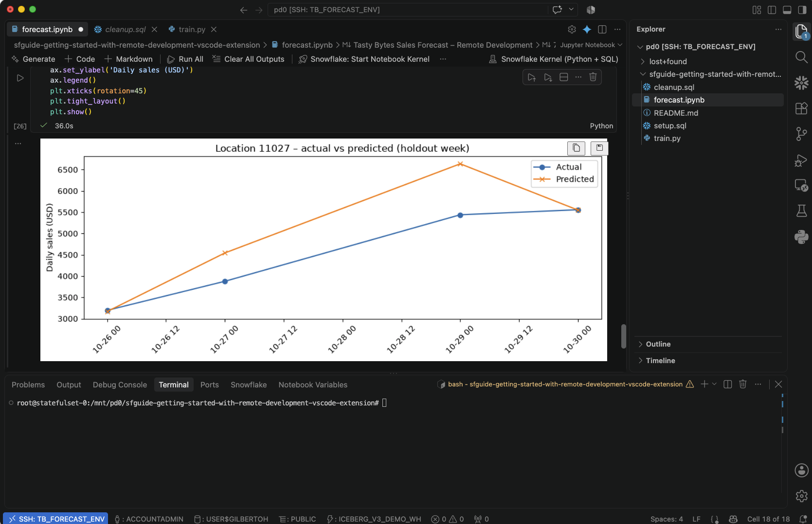Open the Jupyter Notebook breadcrumb dropdown

point(591,45)
